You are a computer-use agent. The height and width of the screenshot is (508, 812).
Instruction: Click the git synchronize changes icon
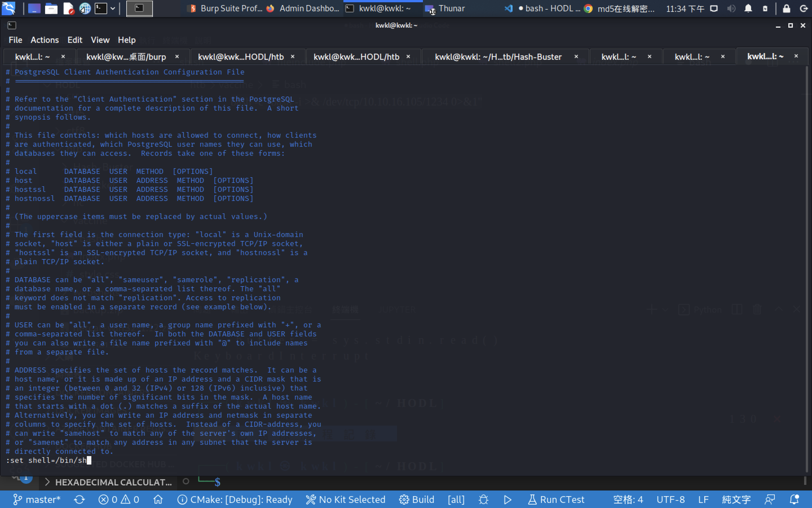click(x=80, y=500)
